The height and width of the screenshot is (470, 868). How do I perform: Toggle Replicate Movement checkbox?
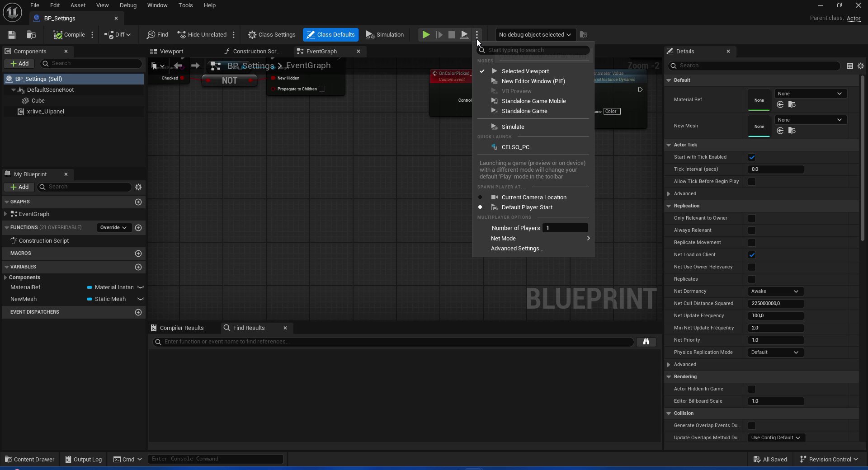point(752,243)
